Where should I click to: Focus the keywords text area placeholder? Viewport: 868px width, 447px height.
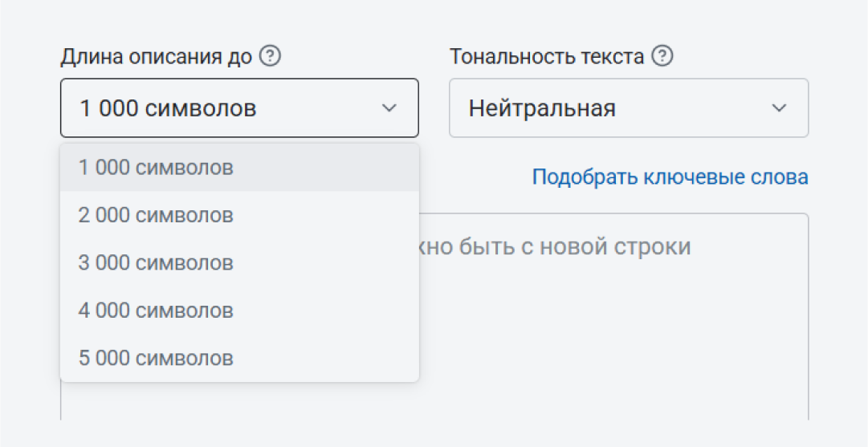pyautogui.click(x=553, y=246)
